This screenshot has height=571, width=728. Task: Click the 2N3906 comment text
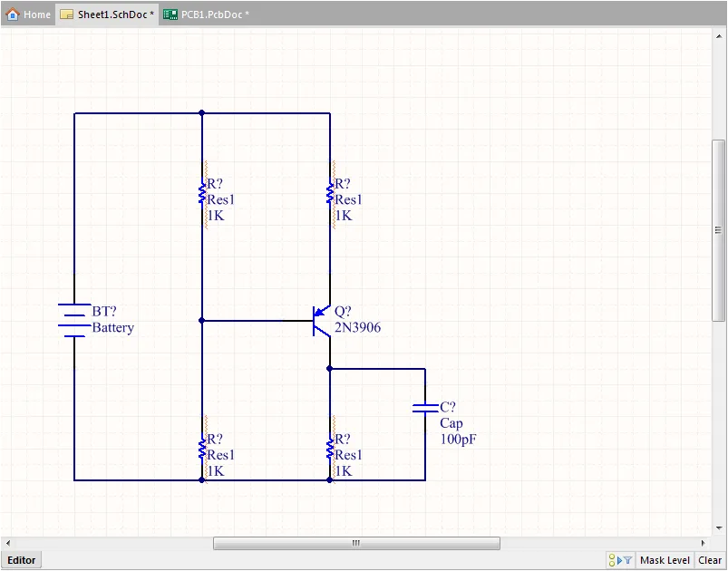[x=357, y=328]
